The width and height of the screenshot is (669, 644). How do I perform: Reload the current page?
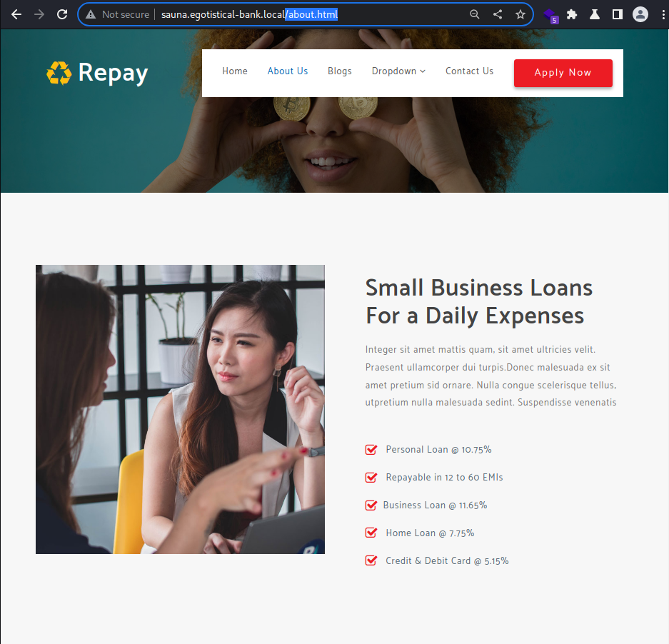tap(62, 14)
